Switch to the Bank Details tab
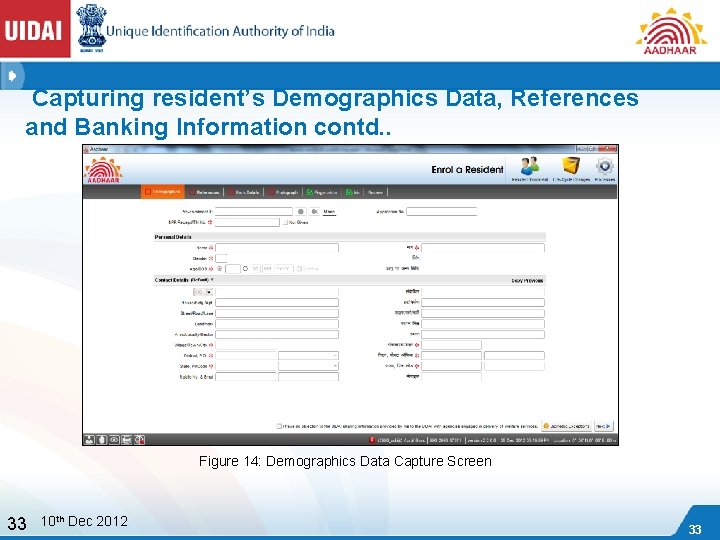The width and height of the screenshot is (720, 540). click(244, 192)
